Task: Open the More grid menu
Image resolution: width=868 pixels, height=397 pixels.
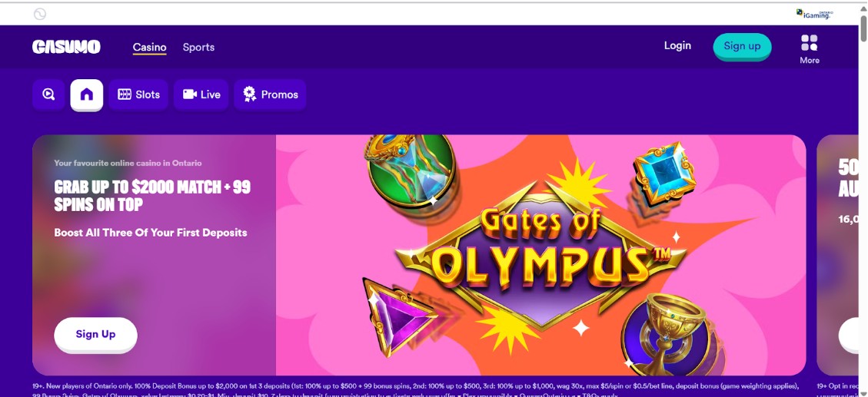Action: (x=809, y=48)
